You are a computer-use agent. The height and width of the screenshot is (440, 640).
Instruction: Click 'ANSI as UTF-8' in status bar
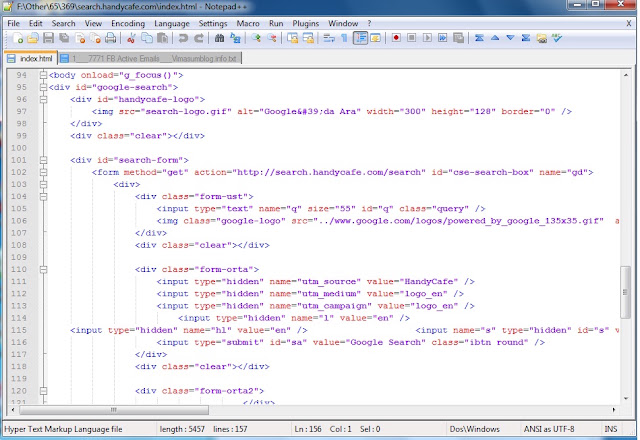(549, 429)
